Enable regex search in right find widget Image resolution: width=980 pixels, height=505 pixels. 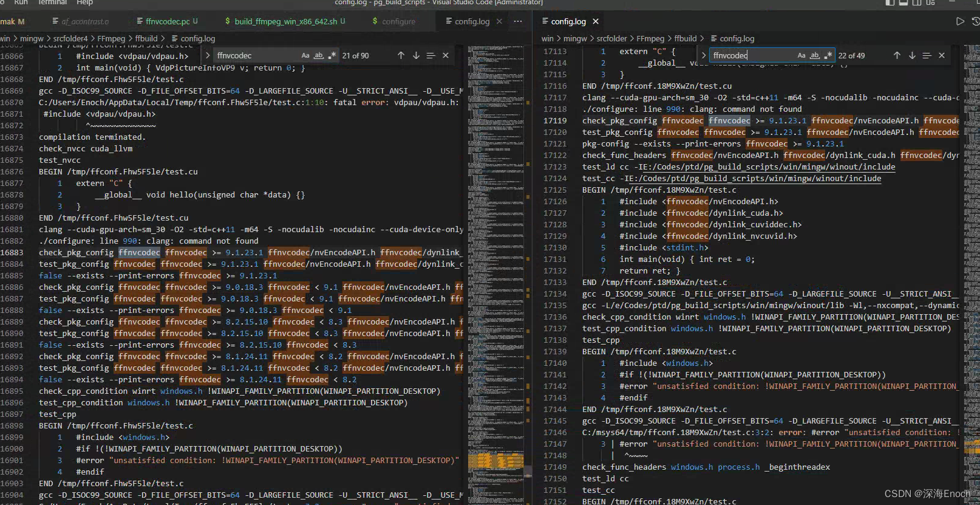tap(828, 55)
